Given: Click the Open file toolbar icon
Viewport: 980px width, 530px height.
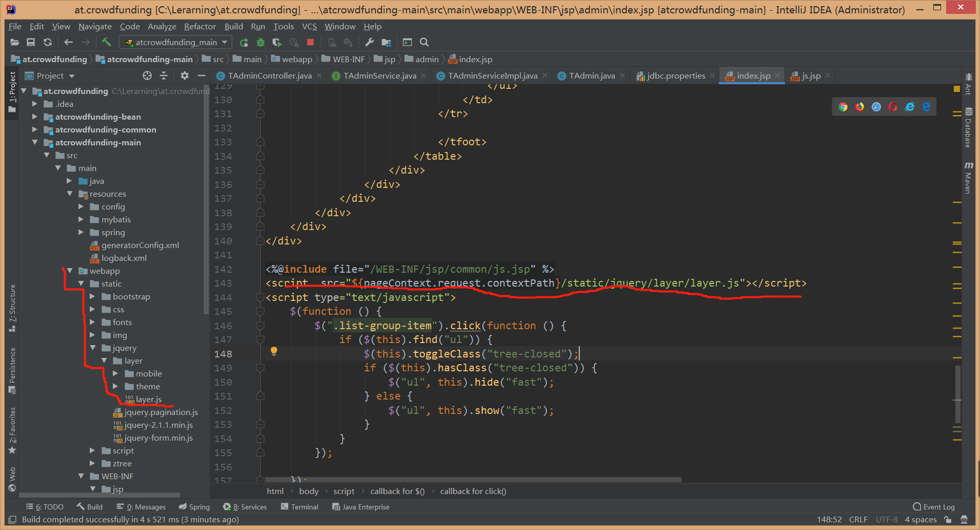Looking at the screenshot, I should 14,42.
